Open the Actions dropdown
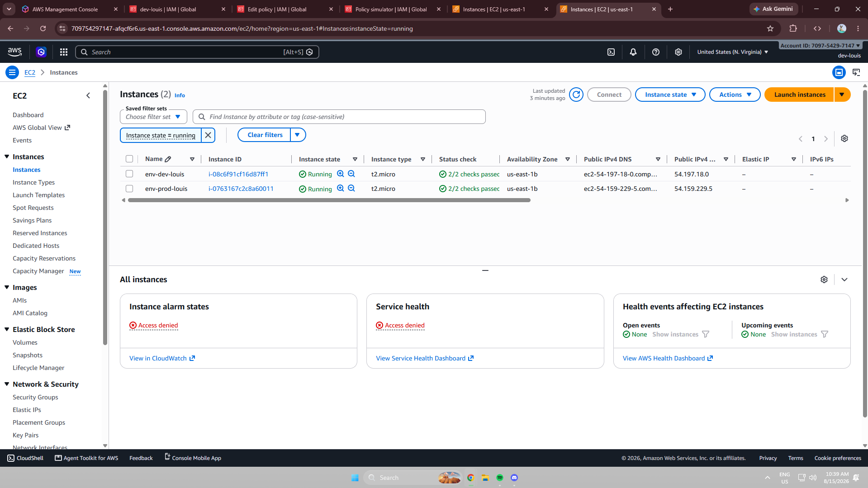This screenshot has width=868, height=488. (x=735, y=95)
